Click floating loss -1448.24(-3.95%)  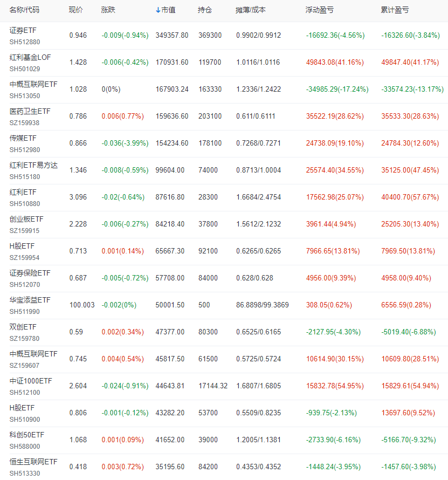(x=333, y=466)
